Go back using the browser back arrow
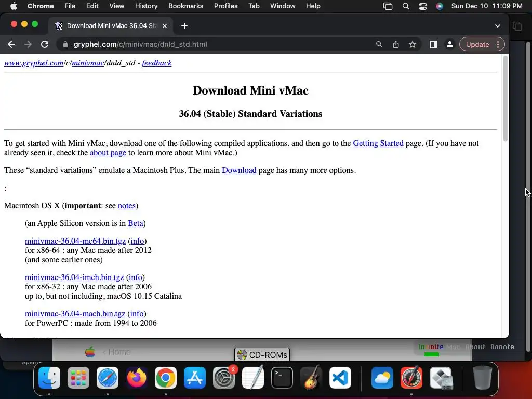The height and width of the screenshot is (399, 532). [x=11, y=45]
